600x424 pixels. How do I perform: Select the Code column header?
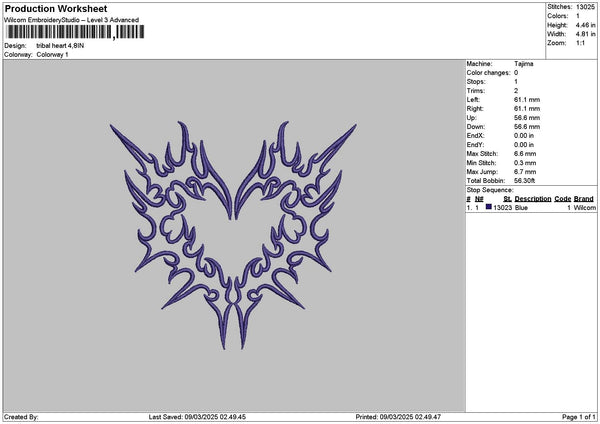[563, 198]
